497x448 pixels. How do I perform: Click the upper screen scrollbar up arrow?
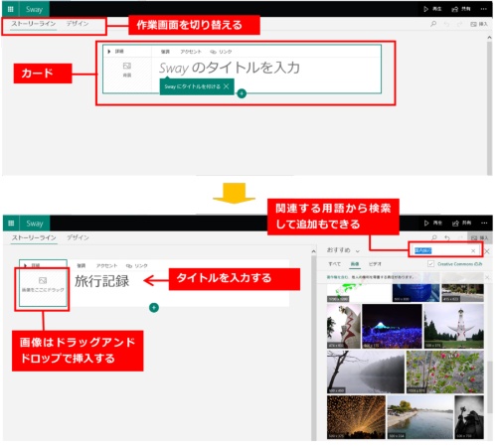click(489, 38)
